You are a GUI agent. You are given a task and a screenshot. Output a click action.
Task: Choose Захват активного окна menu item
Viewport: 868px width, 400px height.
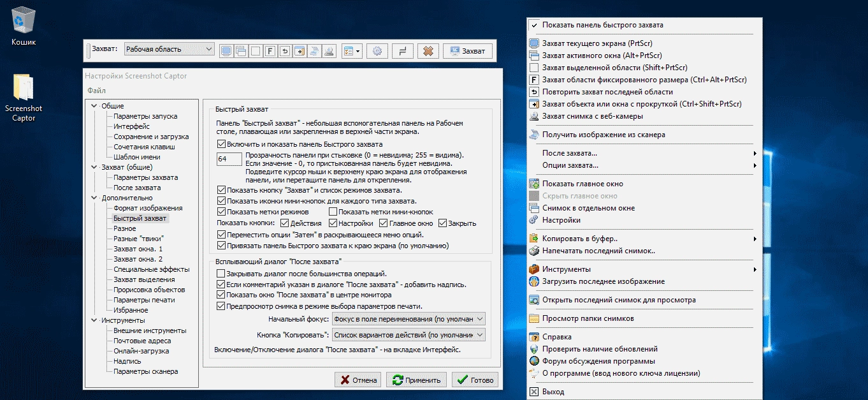point(644,56)
